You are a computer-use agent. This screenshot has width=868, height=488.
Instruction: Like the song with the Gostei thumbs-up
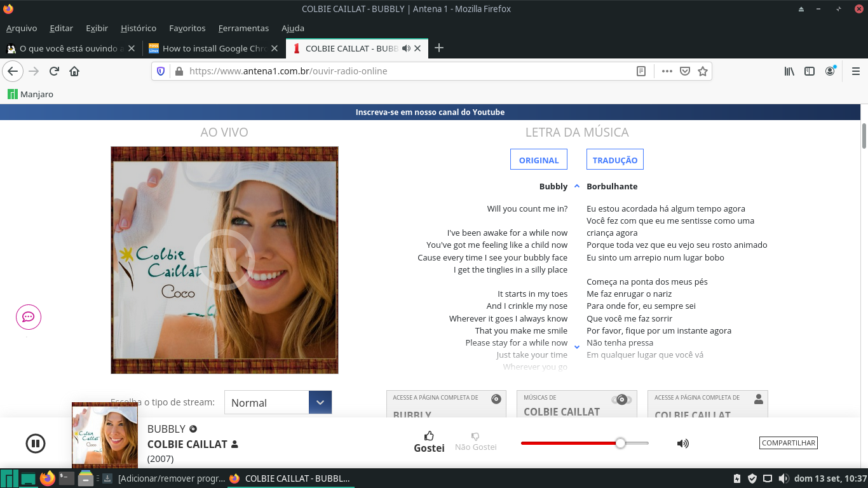(x=429, y=442)
